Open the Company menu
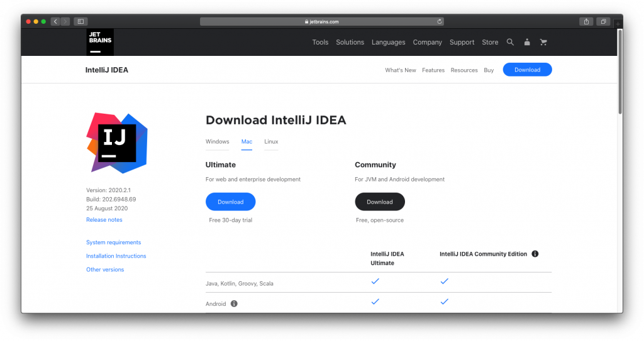Image resolution: width=644 pixels, height=341 pixels. 428,42
